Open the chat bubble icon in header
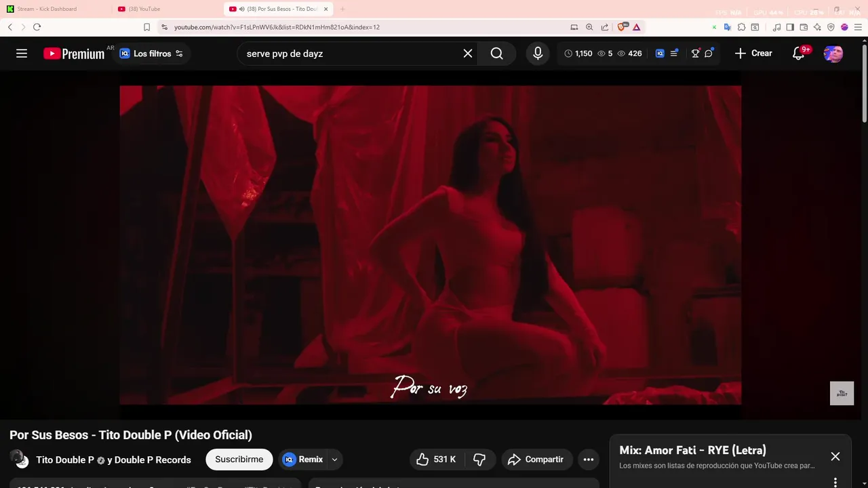868x488 pixels. [709, 54]
